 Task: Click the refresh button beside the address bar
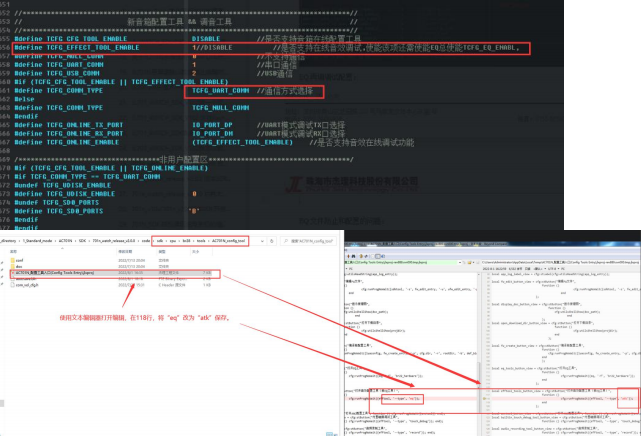[x=271, y=241]
